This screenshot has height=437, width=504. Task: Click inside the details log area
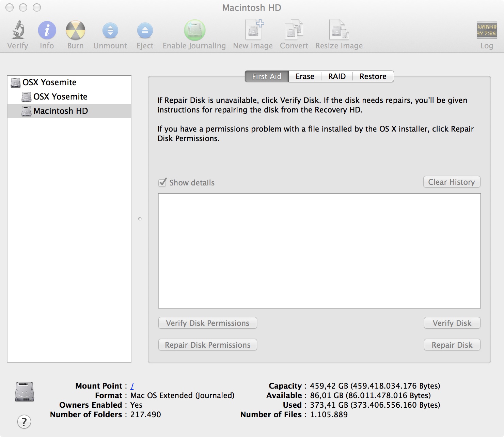point(319,251)
